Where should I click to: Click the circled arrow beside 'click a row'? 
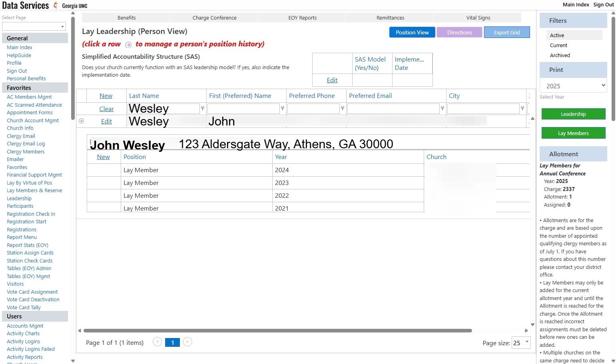coord(128,45)
